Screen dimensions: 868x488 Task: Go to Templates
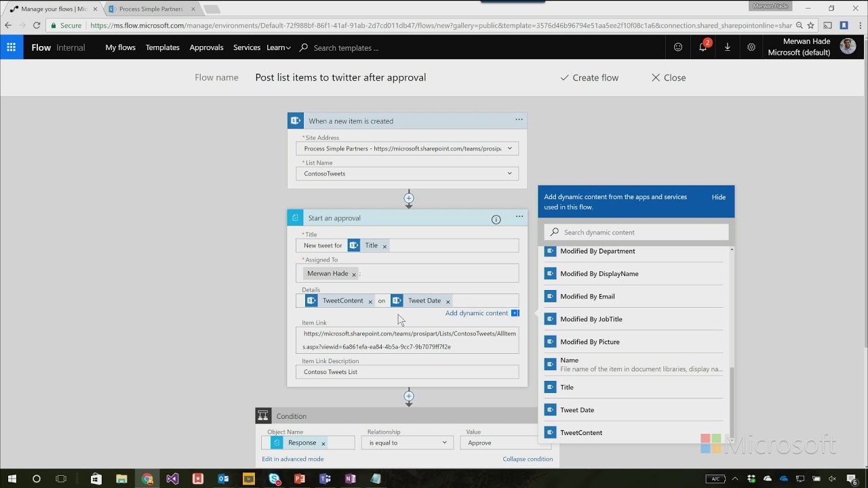(x=163, y=47)
